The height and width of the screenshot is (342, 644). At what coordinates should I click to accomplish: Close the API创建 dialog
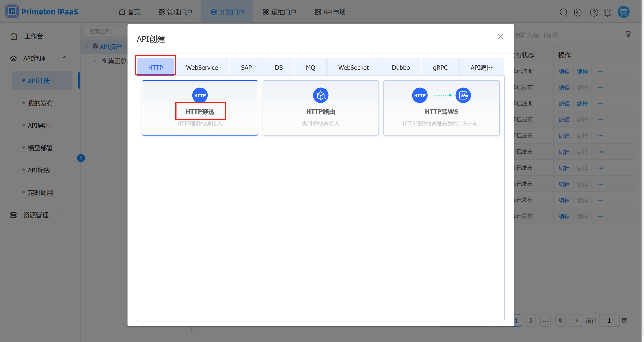coord(500,36)
